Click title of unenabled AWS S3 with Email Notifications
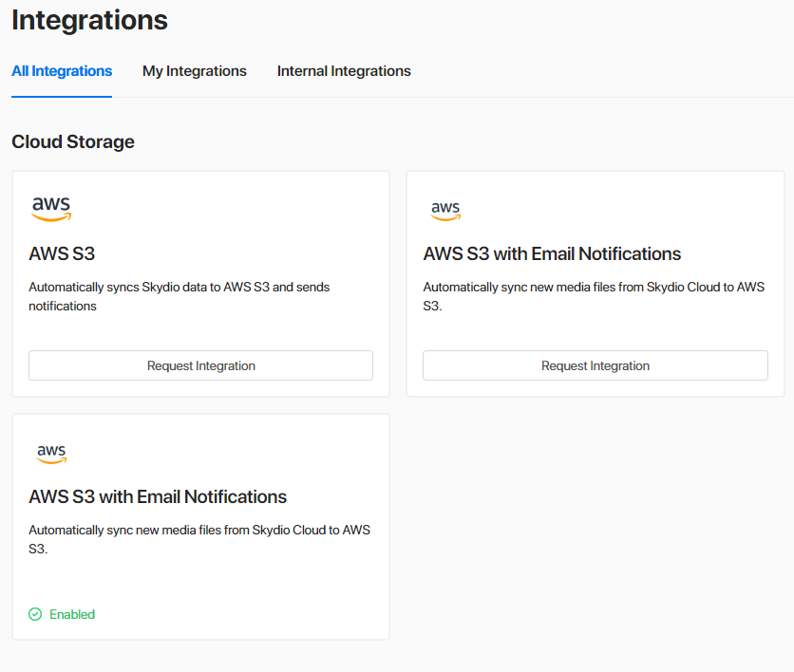The width and height of the screenshot is (794, 672). (x=552, y=253)
